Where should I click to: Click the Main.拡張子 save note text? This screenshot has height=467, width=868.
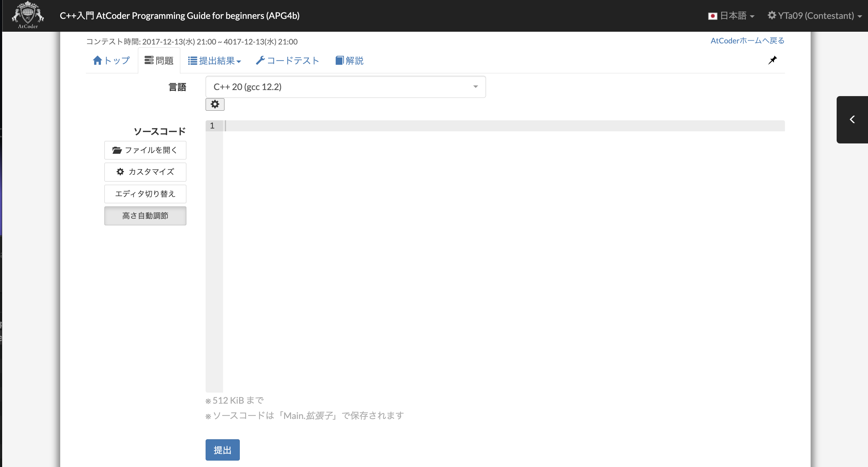point(305,416)
